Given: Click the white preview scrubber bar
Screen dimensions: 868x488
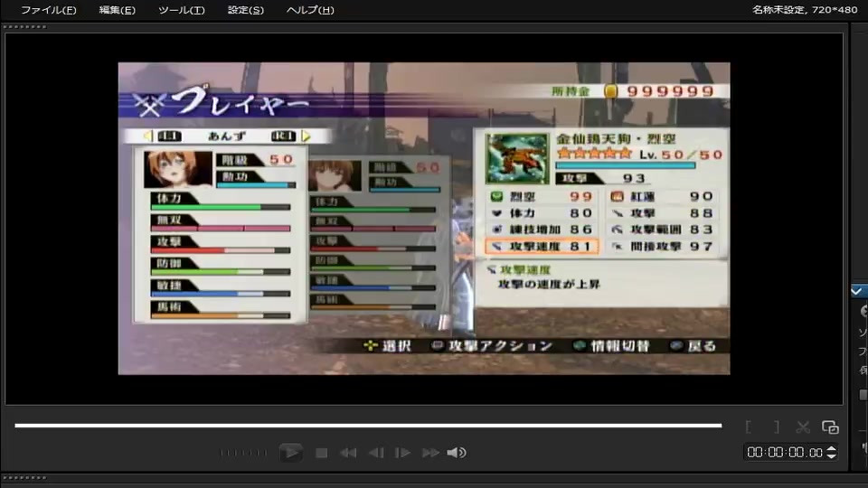Looking at the screenshot, I should point(368,426).
